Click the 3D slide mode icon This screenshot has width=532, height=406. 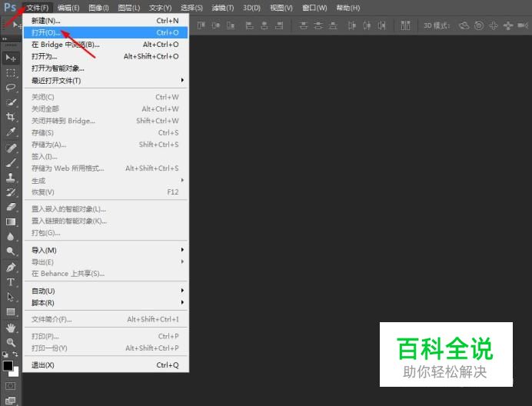(508, 25)
